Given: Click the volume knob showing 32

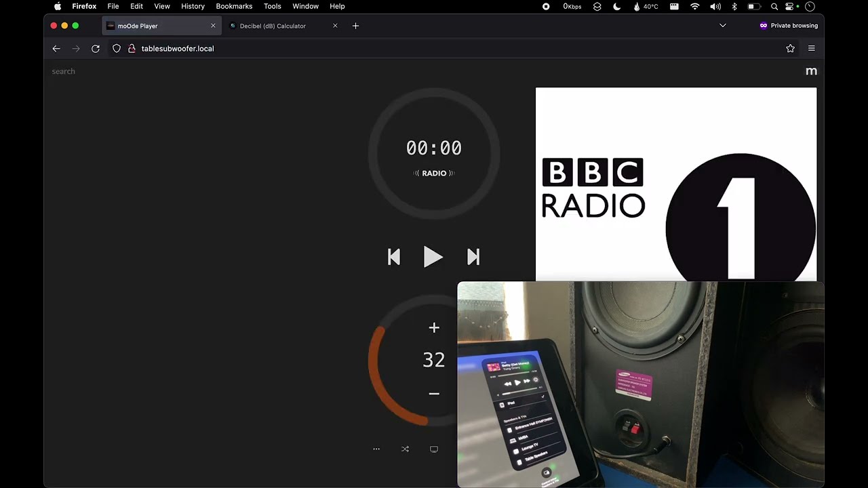Looking at the screenshot, I should [434, 360].
